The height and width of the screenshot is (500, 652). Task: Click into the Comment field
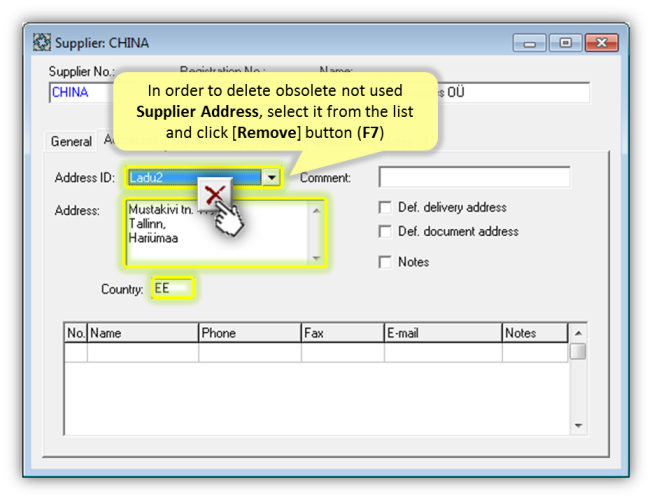coord(474,178)
